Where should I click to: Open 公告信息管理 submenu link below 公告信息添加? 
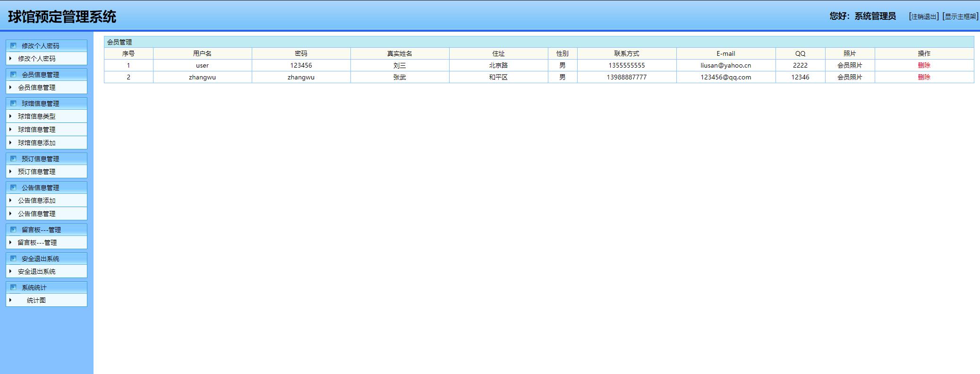[x=37, y=214]
